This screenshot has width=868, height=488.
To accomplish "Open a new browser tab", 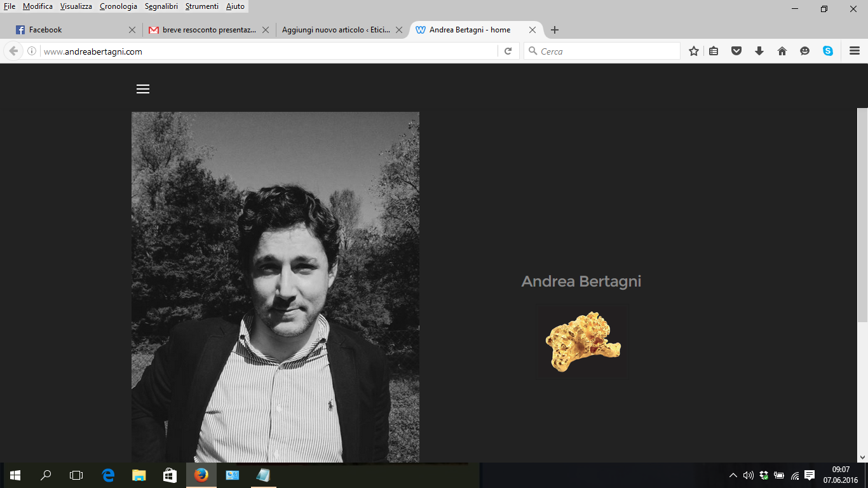I will click(x=555, y=30).
